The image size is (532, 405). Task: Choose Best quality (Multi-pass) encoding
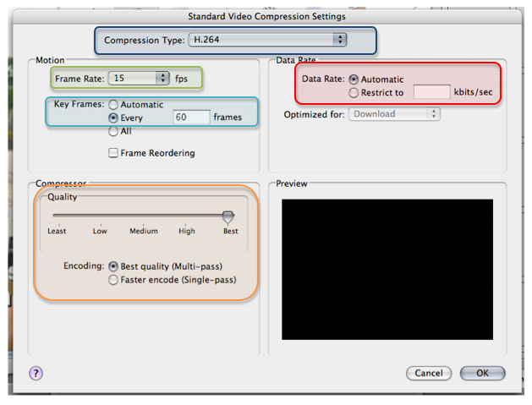coord(113,266)
